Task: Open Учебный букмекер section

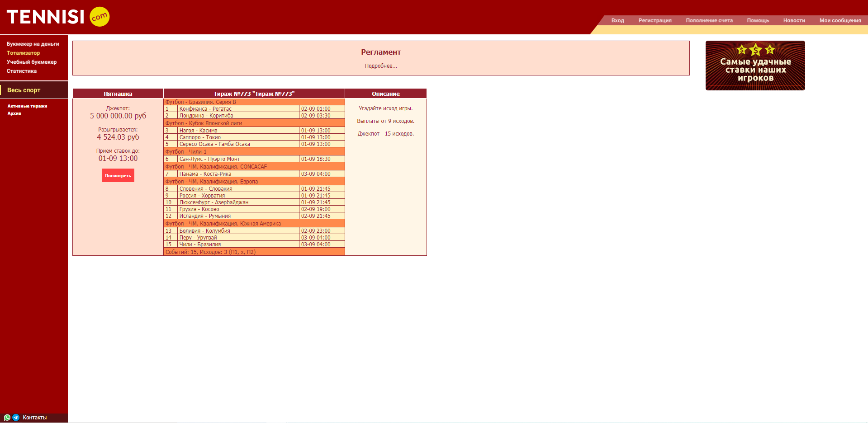Action: point(32,62)
